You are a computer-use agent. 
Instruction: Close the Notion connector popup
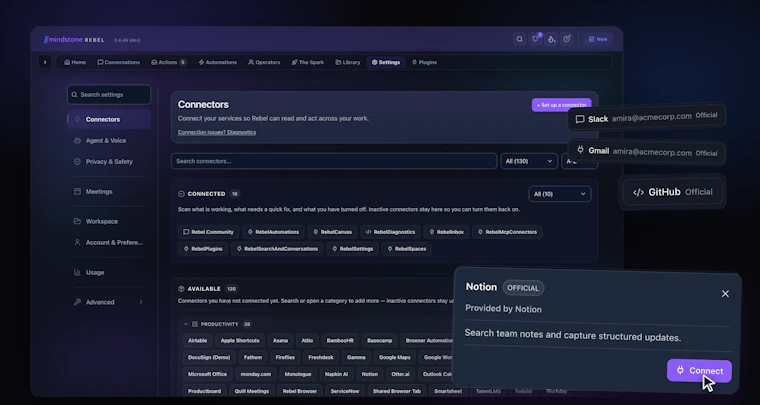[x=725, y=294]
